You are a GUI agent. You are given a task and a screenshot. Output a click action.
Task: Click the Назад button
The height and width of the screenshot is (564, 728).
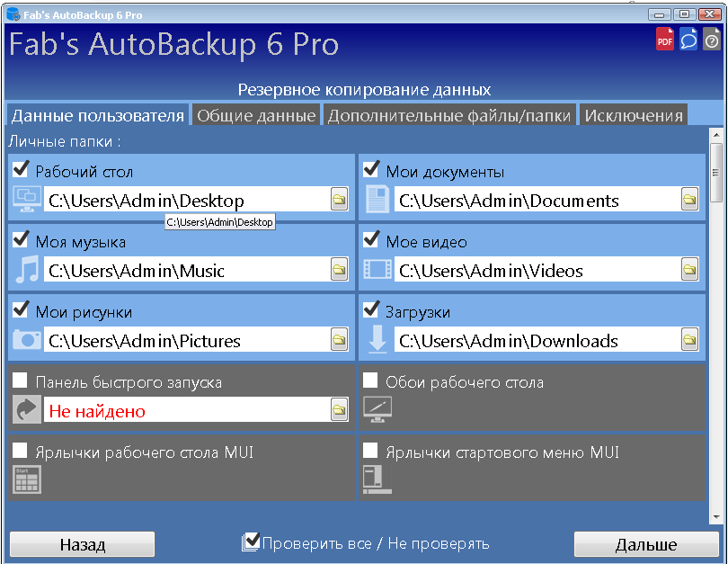click(82, 544)
